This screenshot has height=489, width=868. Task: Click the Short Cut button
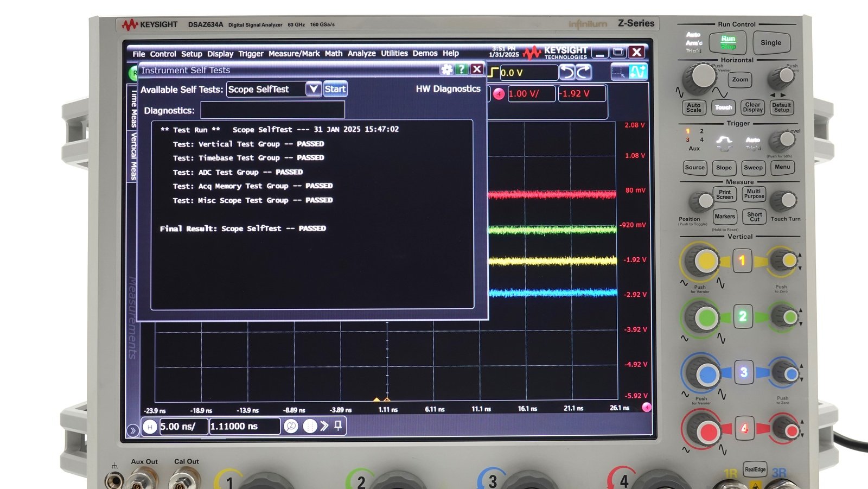[754, 217]
